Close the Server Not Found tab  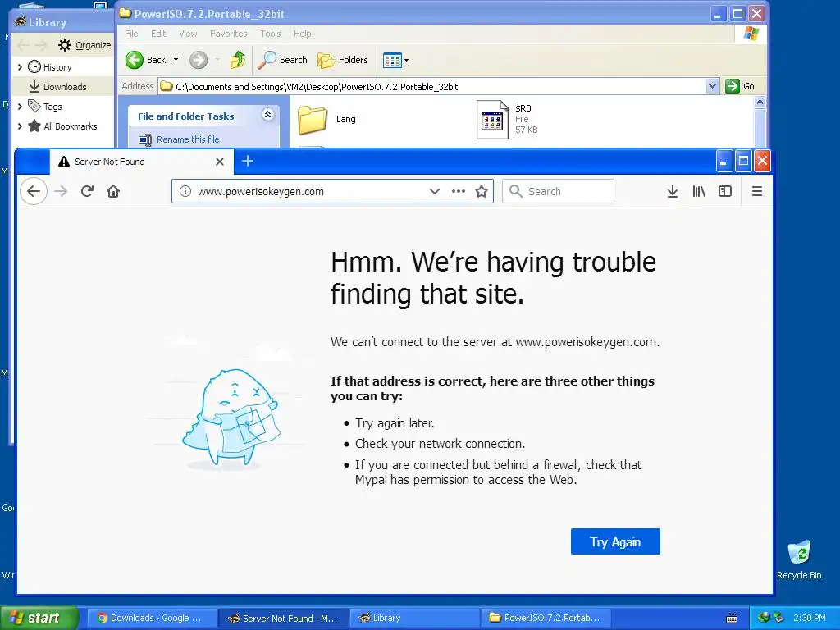tap(220, 162)
